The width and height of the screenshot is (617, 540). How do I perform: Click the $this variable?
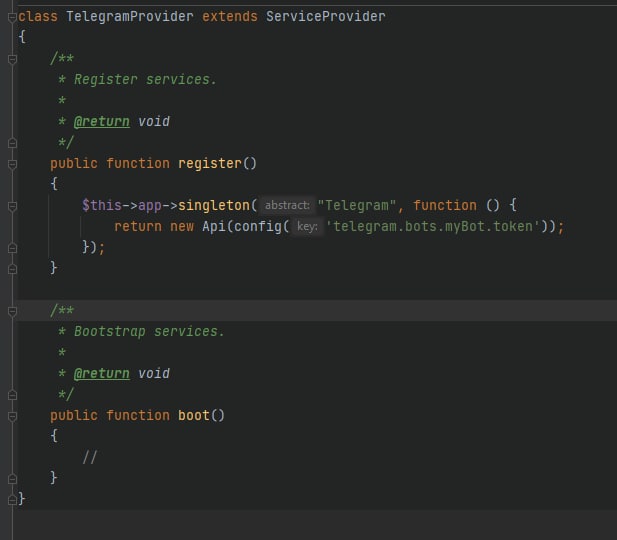[x=102, y=205]
